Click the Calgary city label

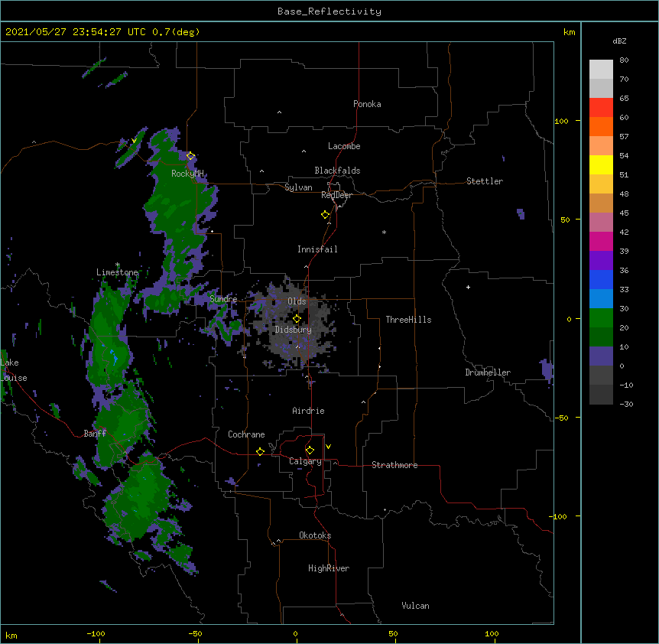[306, 461]
